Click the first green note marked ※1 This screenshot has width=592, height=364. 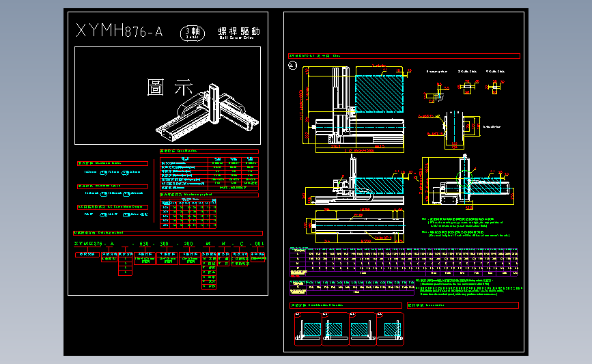462,222
